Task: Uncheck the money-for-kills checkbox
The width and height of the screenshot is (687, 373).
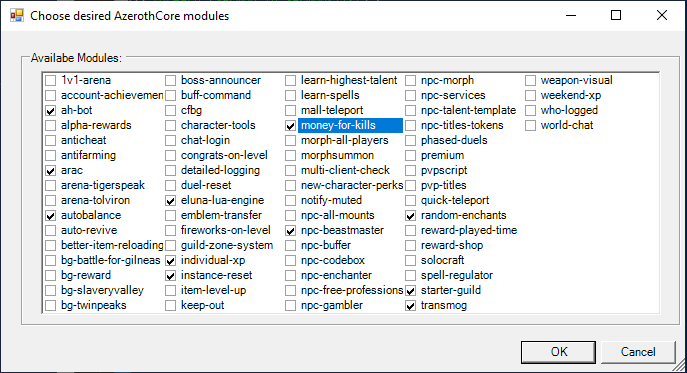Action: point(290,126)
